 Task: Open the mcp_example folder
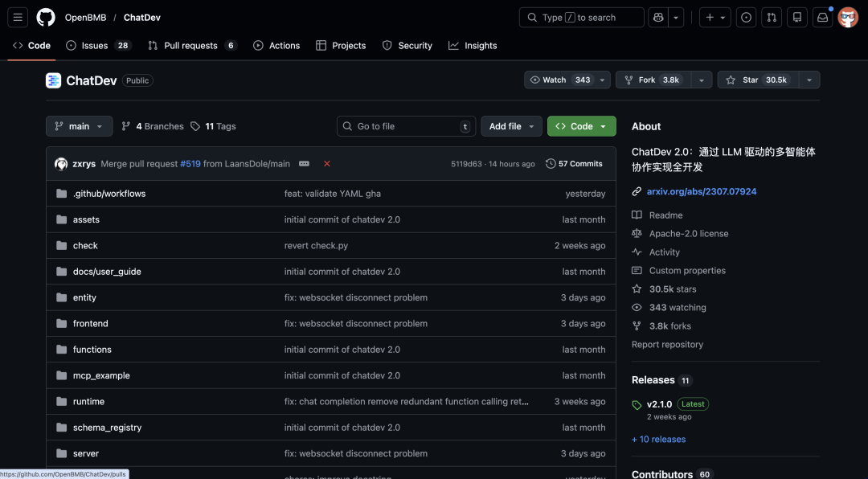pos(101,375)
